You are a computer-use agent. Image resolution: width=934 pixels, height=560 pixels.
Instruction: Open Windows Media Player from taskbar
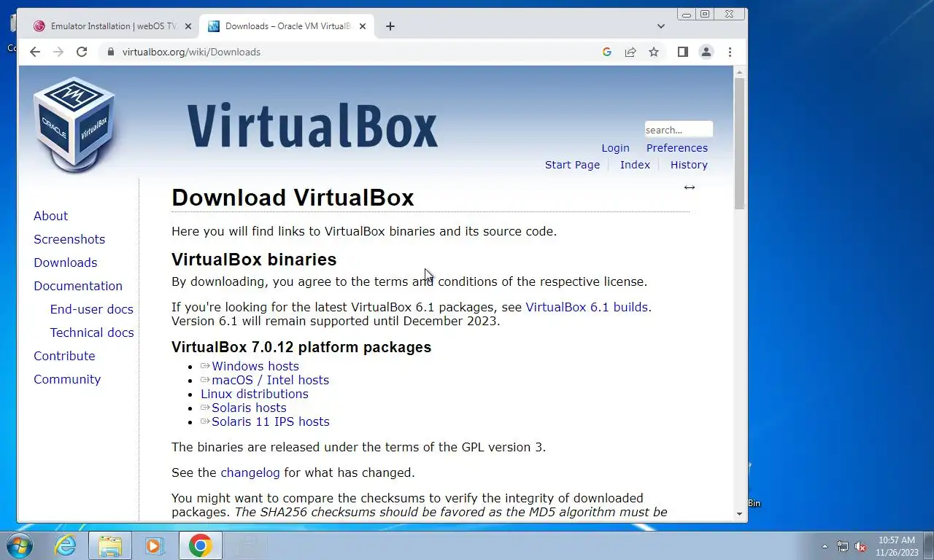pyautogui.click(x=155, y=545)
